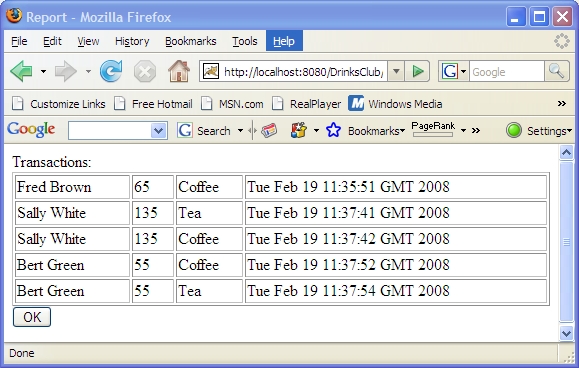Click the Google toolbar gadget button icon
Screen dimensions: 579x368
299,130
